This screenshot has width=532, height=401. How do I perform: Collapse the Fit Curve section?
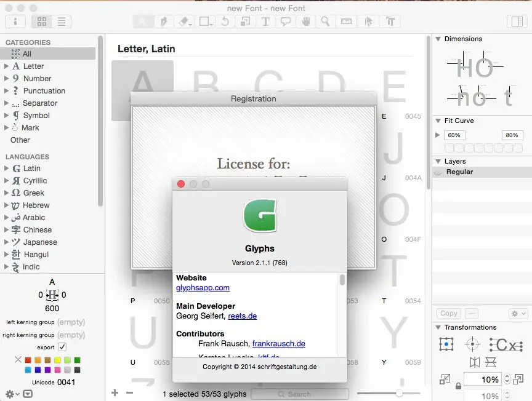[438, 121]
